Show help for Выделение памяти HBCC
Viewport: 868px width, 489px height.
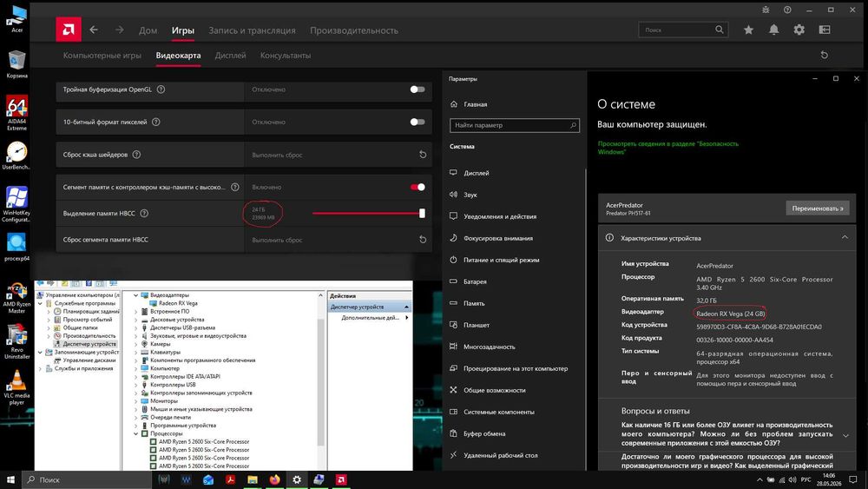144,213
